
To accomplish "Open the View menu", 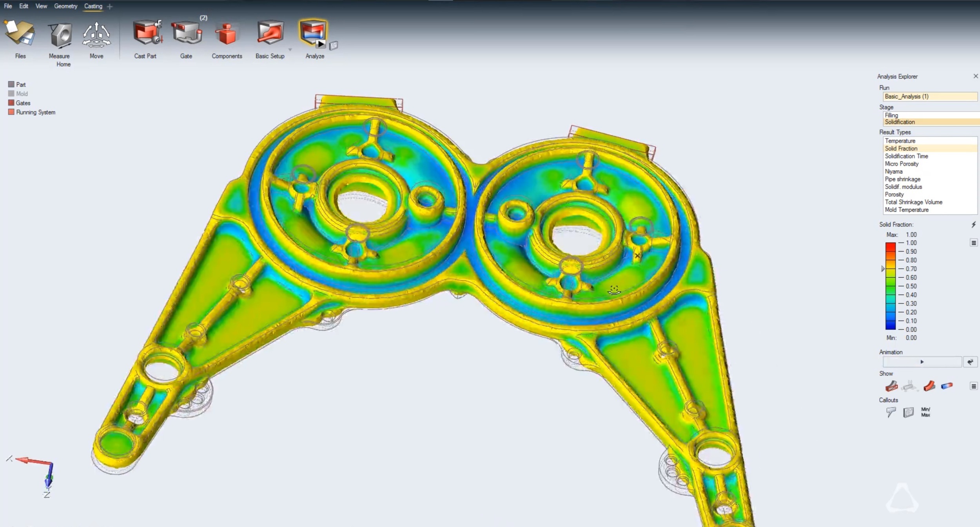I will pyautogui.click(x=41, y=6).
